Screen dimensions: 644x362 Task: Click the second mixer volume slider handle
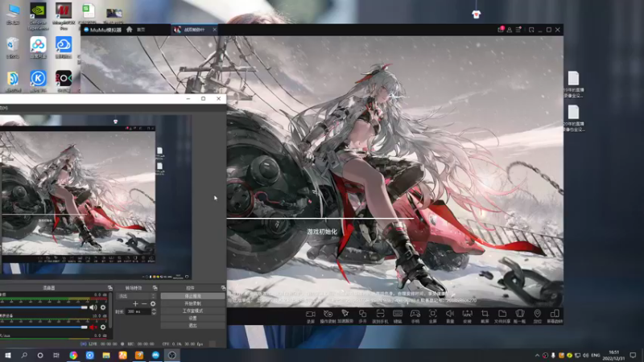pyautogui.click(x=84, y=327)
